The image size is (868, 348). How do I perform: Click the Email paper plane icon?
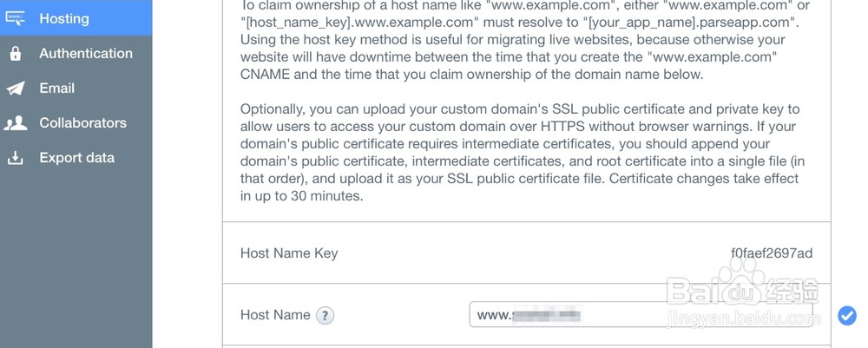[x=15, y=89]
